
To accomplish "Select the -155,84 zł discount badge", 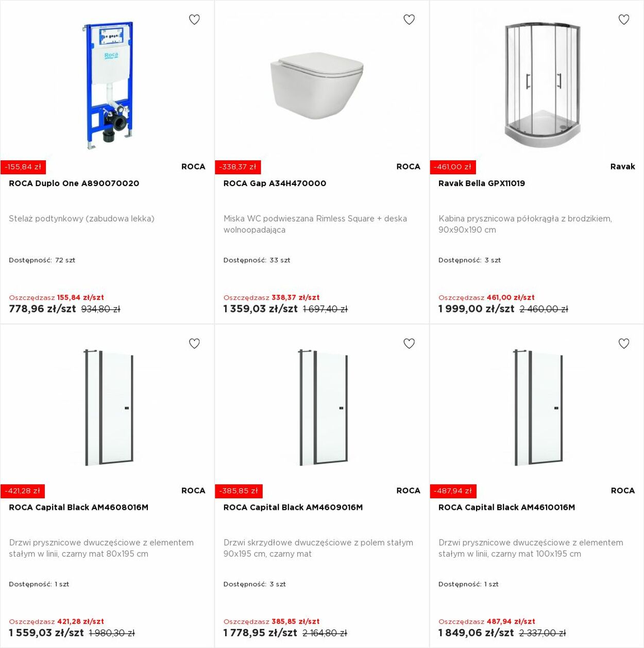I will [x=23, y=167].
